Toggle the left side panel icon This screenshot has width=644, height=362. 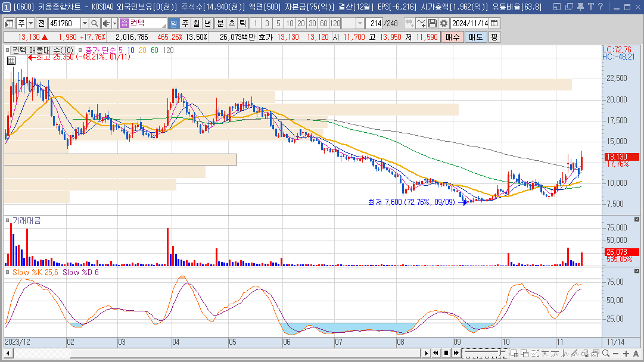click(x=9, y=23)
